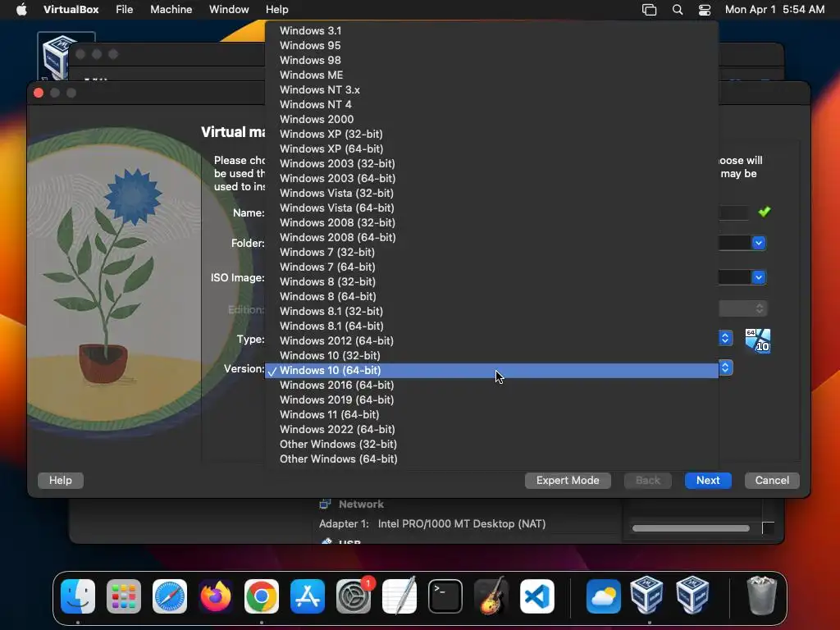Close the Create Virtual Machine wizard window

[x=39, y=94]
